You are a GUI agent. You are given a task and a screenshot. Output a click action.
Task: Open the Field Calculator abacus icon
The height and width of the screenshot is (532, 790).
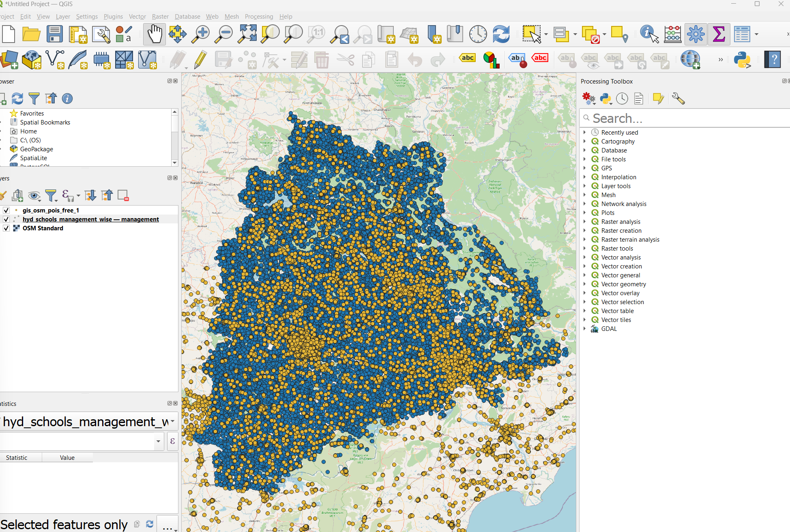[x=672, y=34]
